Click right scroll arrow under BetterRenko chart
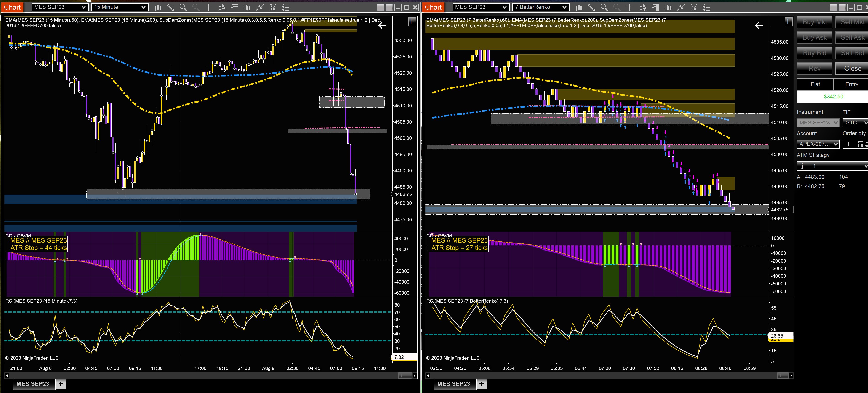This screenshot has height=393, width=868. pyautogui.click(x=791, y=375)
